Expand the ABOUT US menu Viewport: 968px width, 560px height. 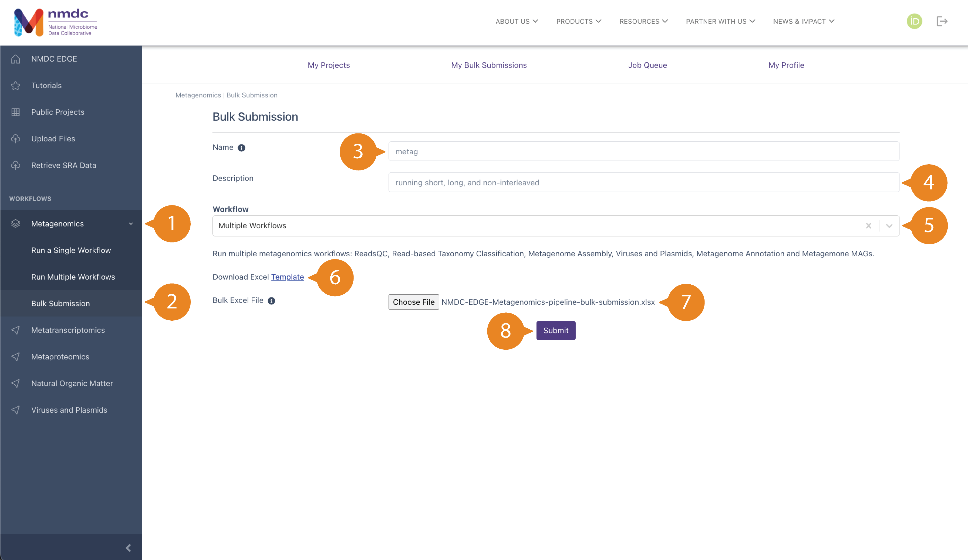[x=517, y=22]
